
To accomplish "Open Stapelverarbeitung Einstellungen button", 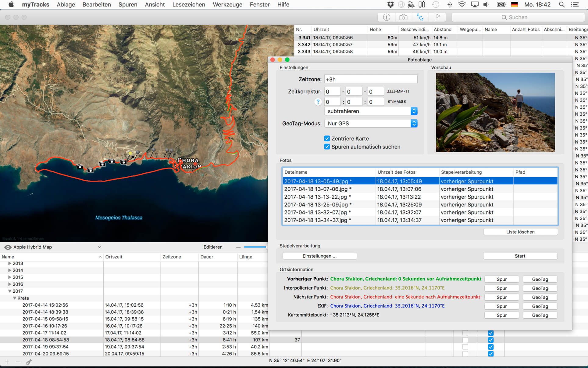I will pyautogui.click(x=319, y=256).
